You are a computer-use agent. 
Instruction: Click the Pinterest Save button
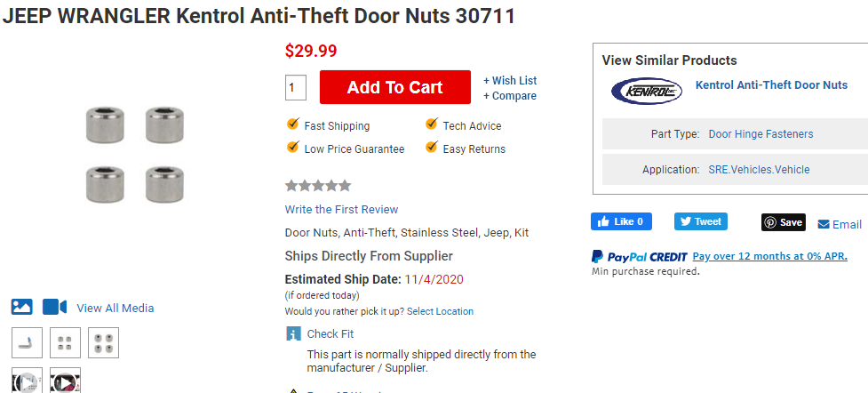point(783,222)
